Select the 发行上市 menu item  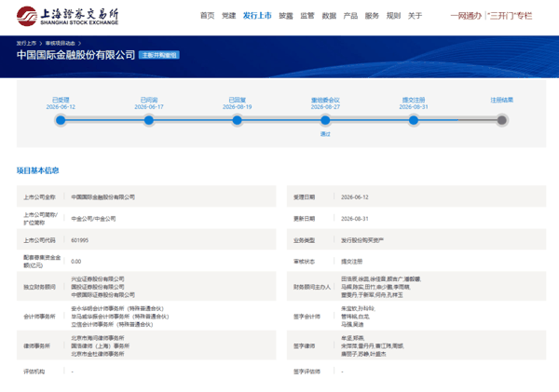pyautogui.click(x=257, y=16)
